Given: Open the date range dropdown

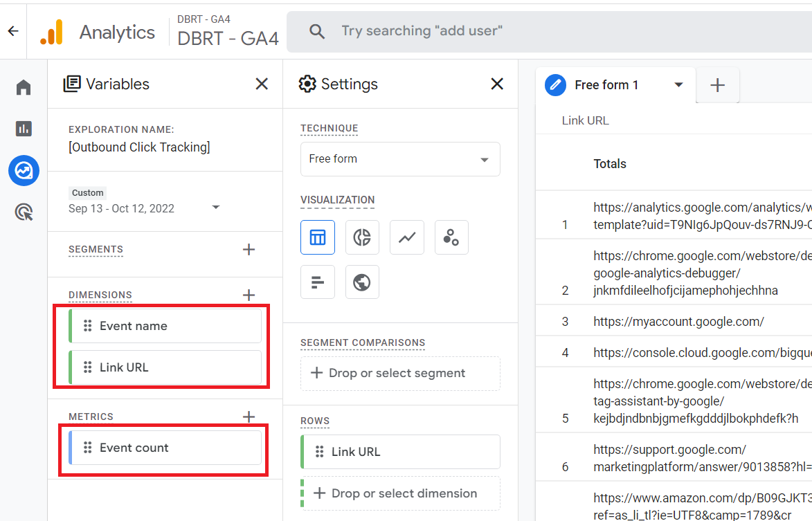Looking at the screenshot, I should coord(216,208).
